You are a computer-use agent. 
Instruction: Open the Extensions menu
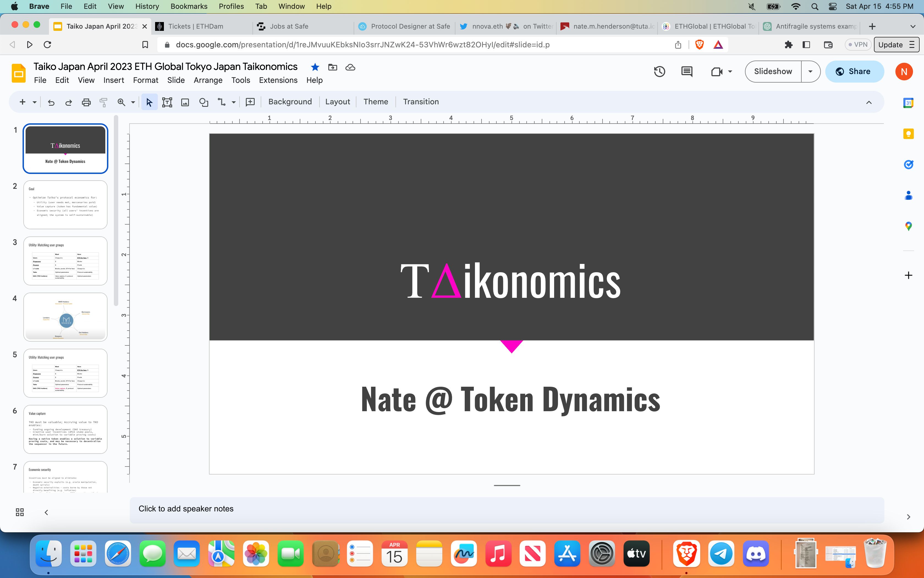pyautogui.click(x=278, y=80)
